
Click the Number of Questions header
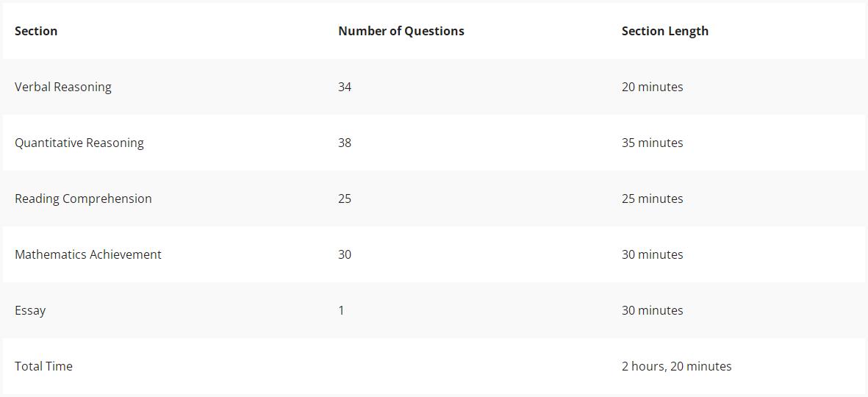[401, 31]
